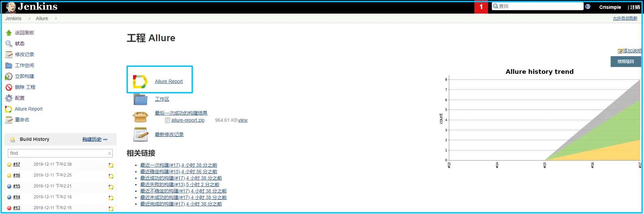644x214 pixels.
Task: Click the red delete project icon
Action: pos(9,87)
